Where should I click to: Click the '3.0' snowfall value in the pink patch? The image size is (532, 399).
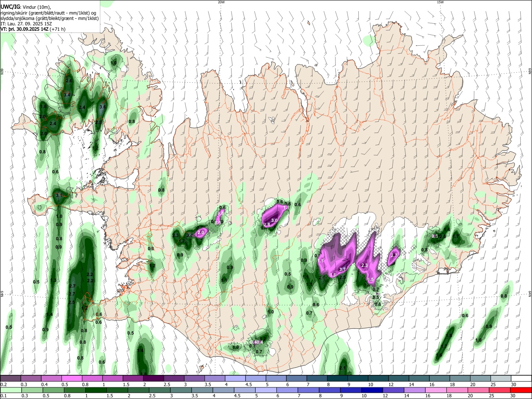coord(274,220)
